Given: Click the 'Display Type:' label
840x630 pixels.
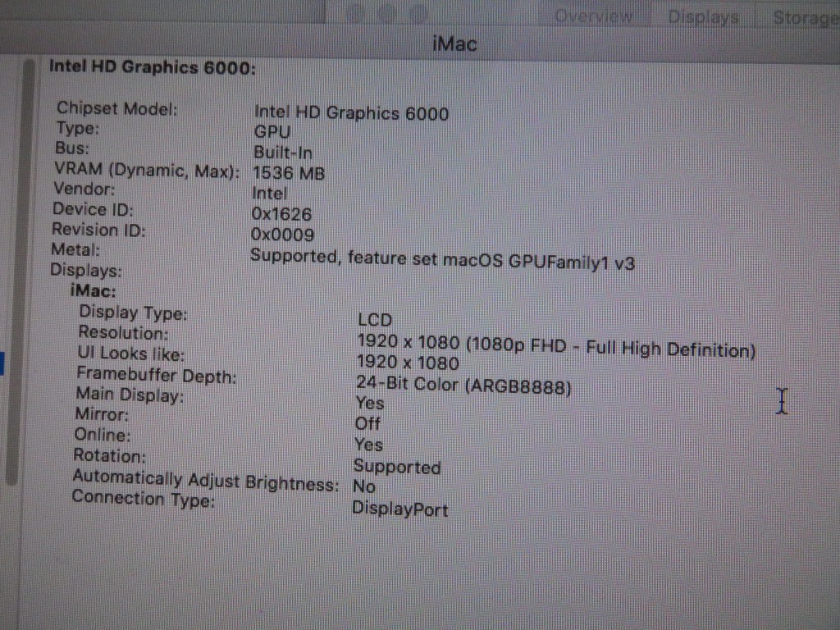Looking at the screenshot, I should (x=134, y=313).
